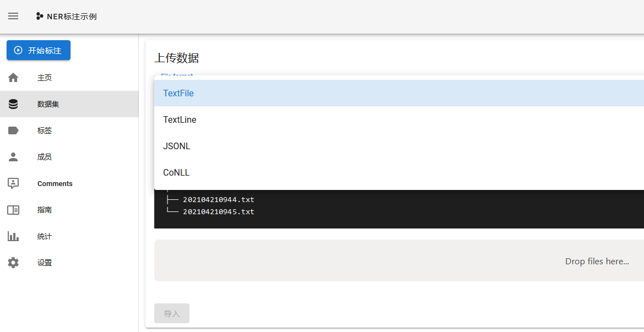Image resolution: width=644 pixels, height=332 pixels.
Task: Click the 数据集 dataset stack icon
Action: pos(13,104)
